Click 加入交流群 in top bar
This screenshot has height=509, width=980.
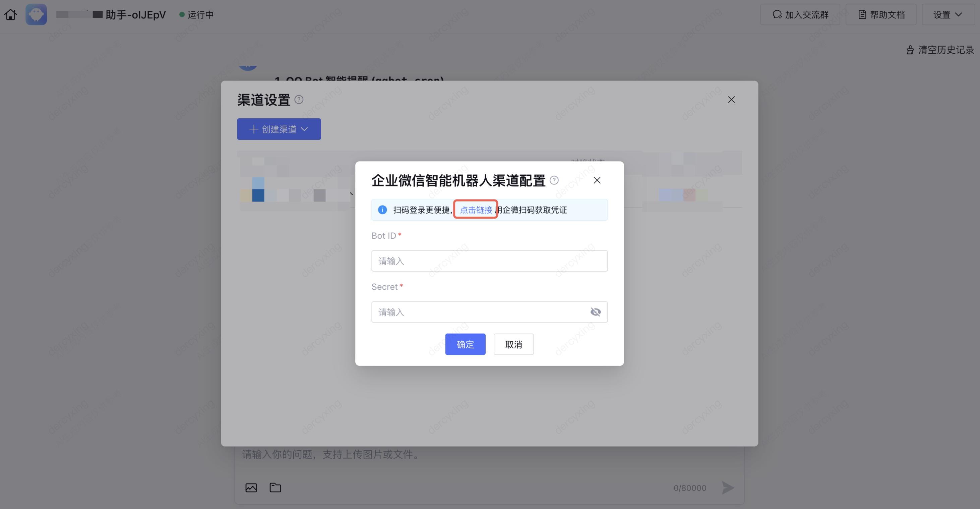pyautogui.click(x=800, y=14)
